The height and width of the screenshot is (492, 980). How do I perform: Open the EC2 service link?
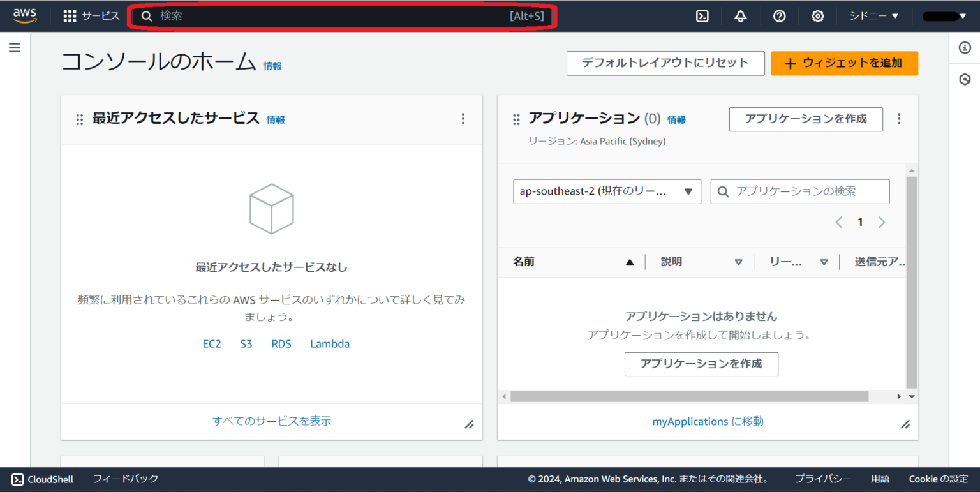(x=212, y=343)
